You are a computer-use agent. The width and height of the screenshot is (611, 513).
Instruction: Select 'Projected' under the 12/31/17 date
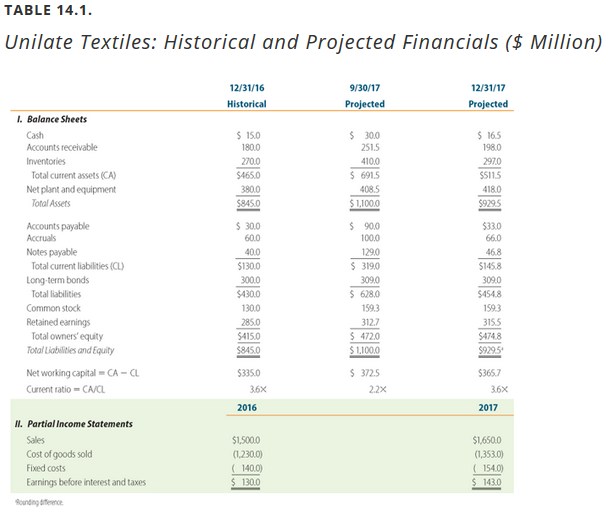click(488, 104)
